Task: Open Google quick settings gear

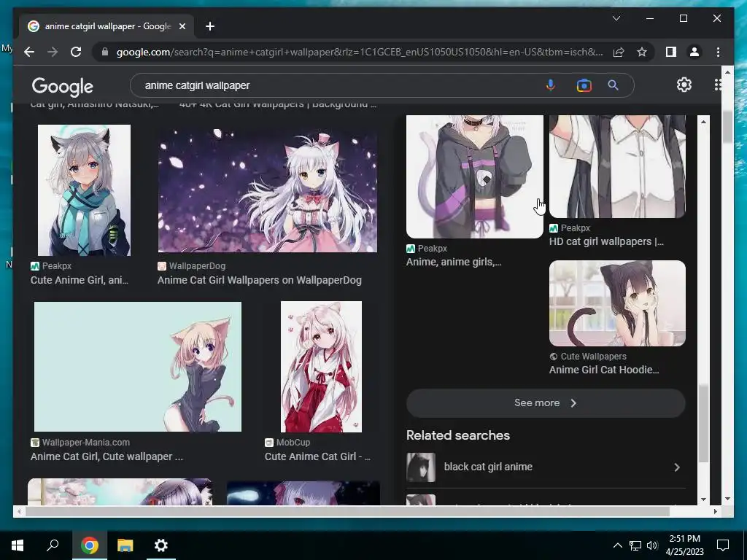Action: coord(684,85)
